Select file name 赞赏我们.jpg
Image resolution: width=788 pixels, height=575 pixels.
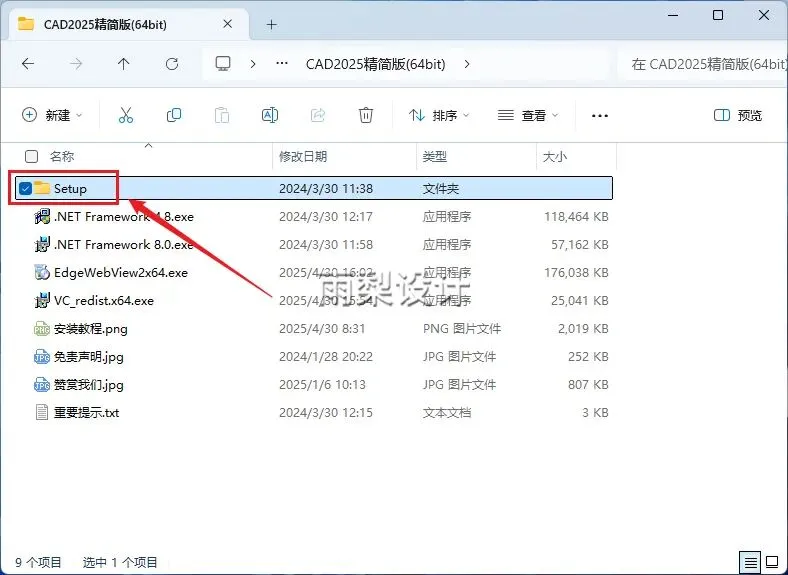coord(88,385)
